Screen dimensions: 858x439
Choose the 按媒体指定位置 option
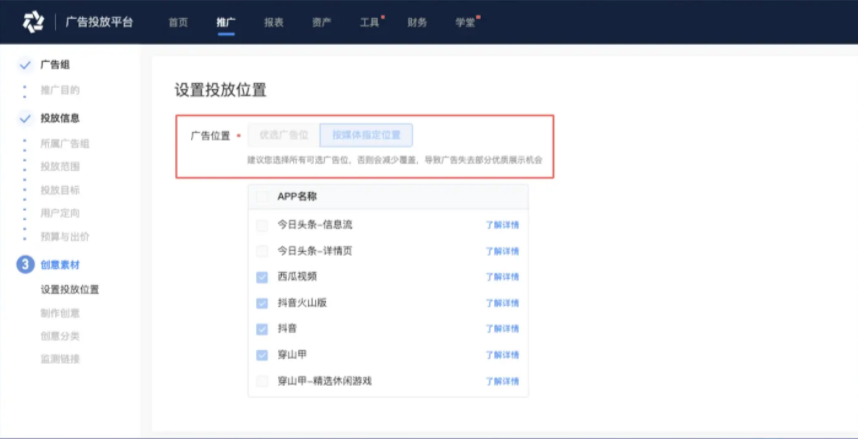click(x=366, y=135)
